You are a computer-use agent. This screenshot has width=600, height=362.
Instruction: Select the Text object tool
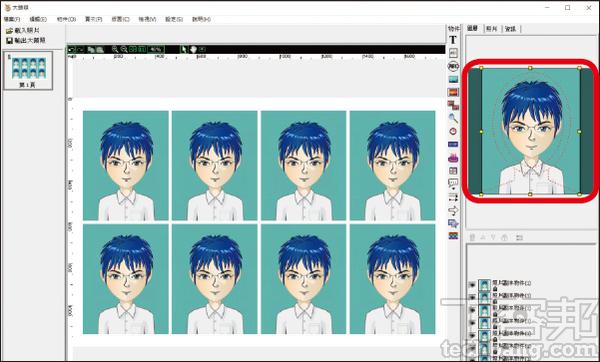coord(453,40)
